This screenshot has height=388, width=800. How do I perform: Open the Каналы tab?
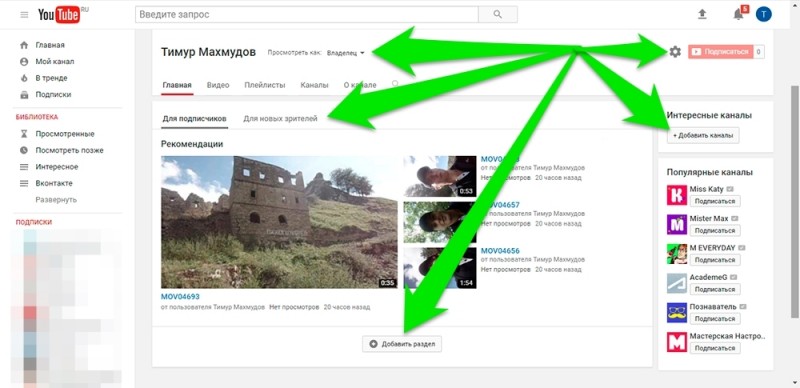314,85
